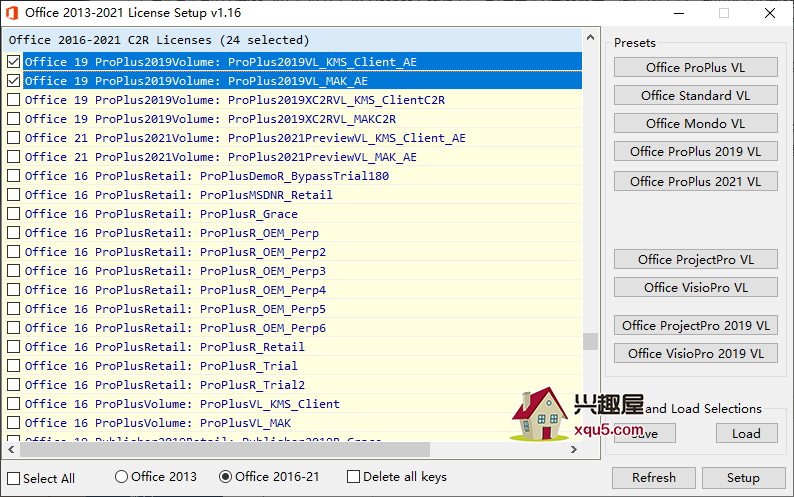Apply Office VisioPro 2019 VL preset
This screenshot has height=497, width=794.
tap(695, 353)
